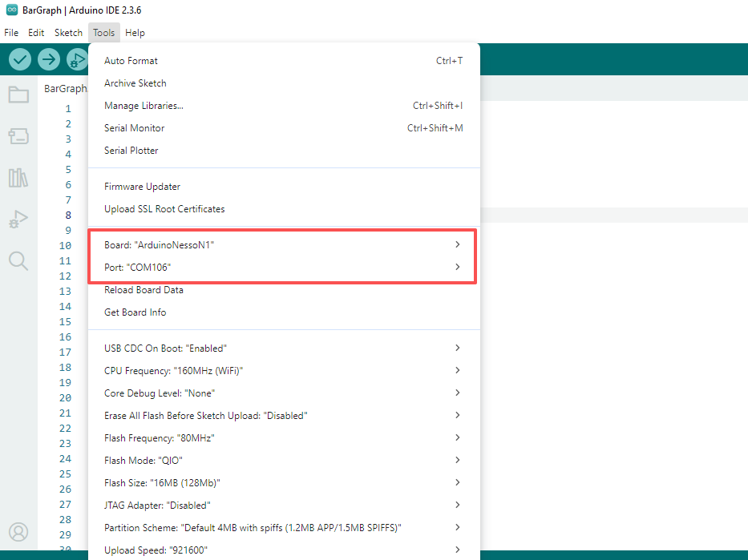This screenshot has width=748, height=560.
Task: Select Serial Monitor from Tools menu
Action: [135, 128]
